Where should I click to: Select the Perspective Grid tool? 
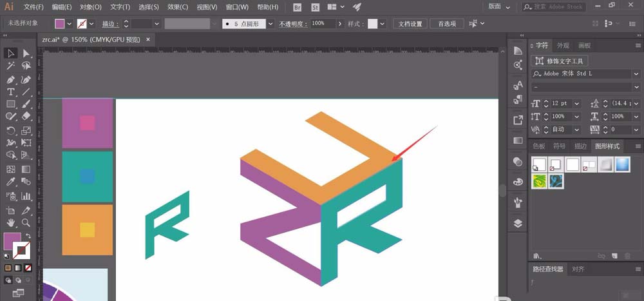(x=26, y=155)
